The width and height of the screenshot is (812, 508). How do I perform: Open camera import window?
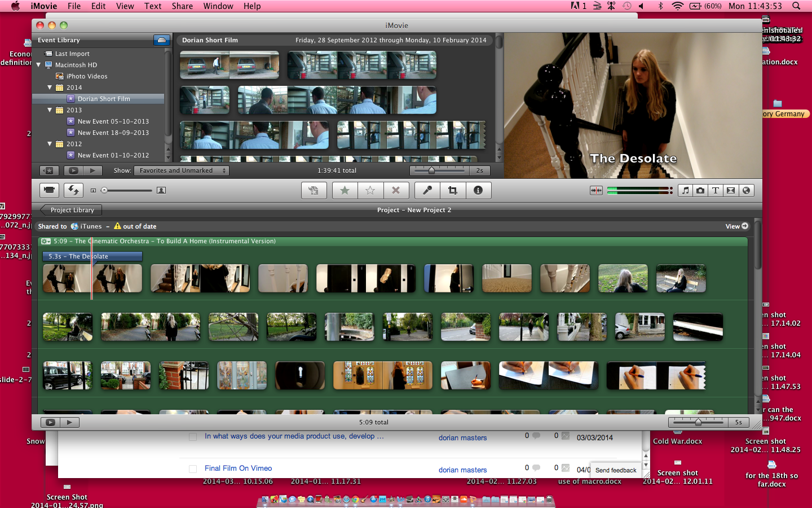point(49,190)
